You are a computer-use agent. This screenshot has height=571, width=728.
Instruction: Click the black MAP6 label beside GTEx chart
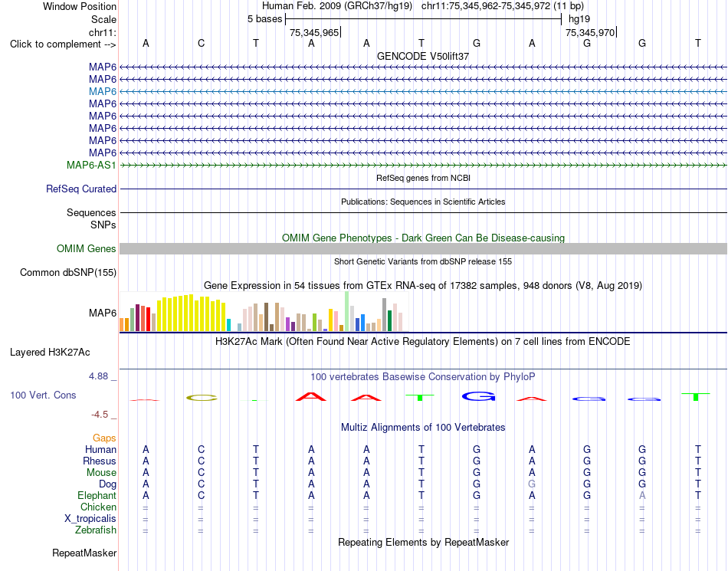[103, 313]
